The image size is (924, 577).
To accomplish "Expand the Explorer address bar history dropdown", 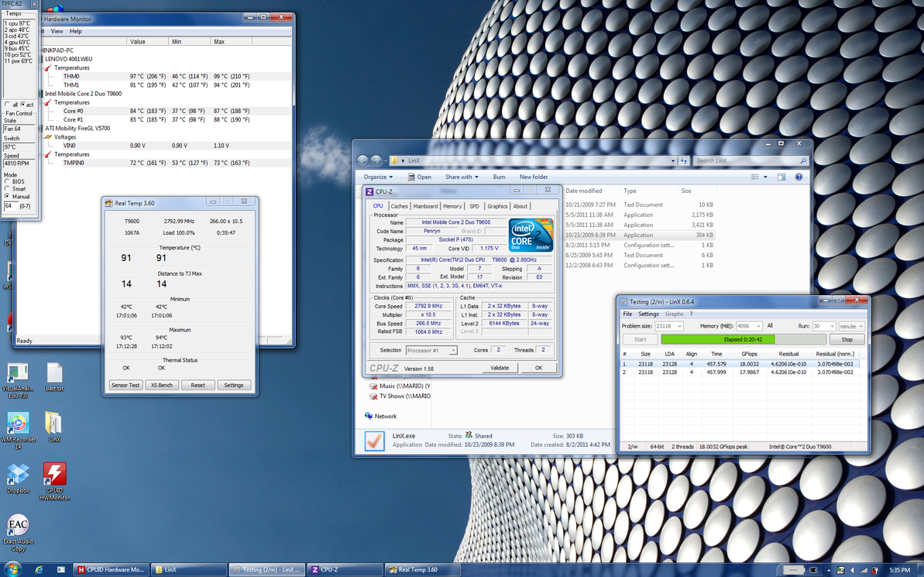I will (672, 160).
